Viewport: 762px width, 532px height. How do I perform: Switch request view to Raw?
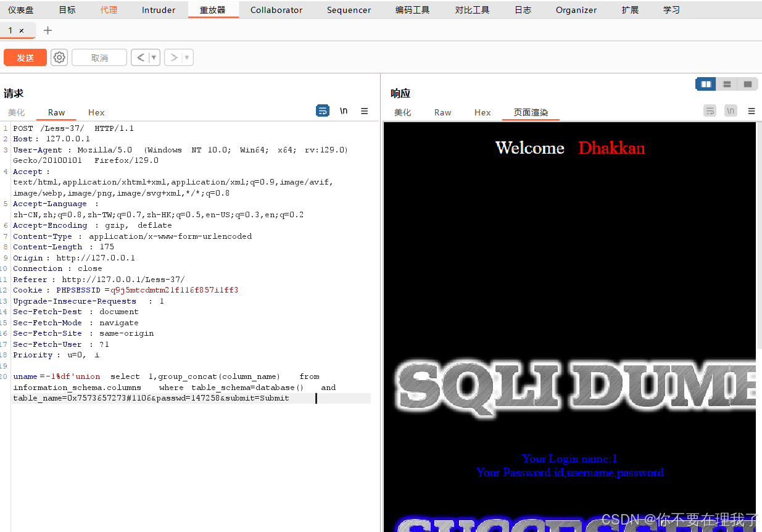point(56,112)
